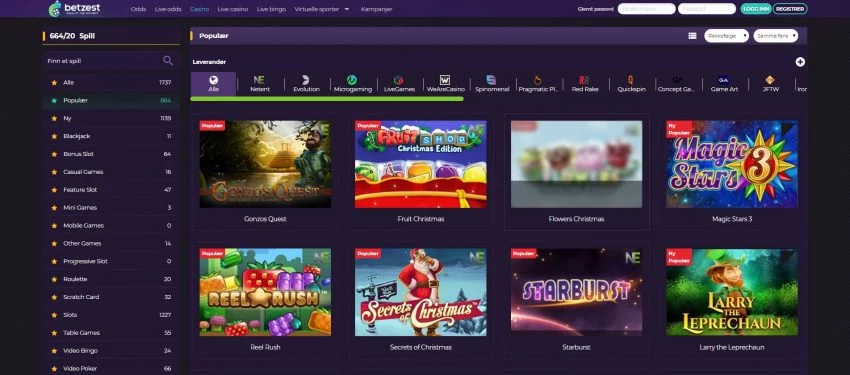Image resolution: width=850 pixels, height=375 pixels.
Task: Select the Slots category
Action: tap(111, 315)
